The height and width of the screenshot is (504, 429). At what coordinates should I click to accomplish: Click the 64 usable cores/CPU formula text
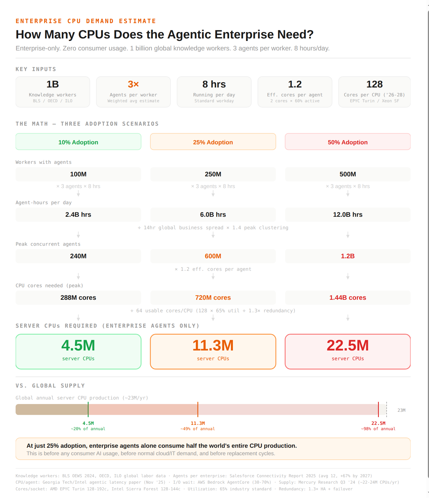pyautogui.click(x=213, y=311)
